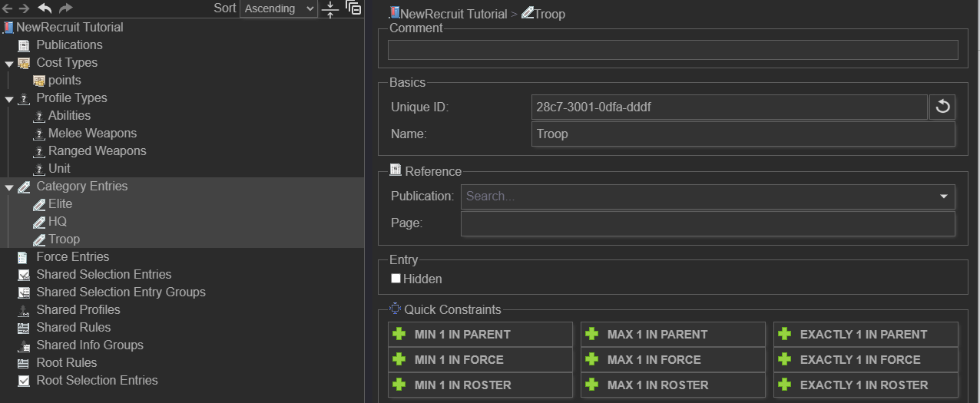Select the Shared Profiles label

point(78,309)
